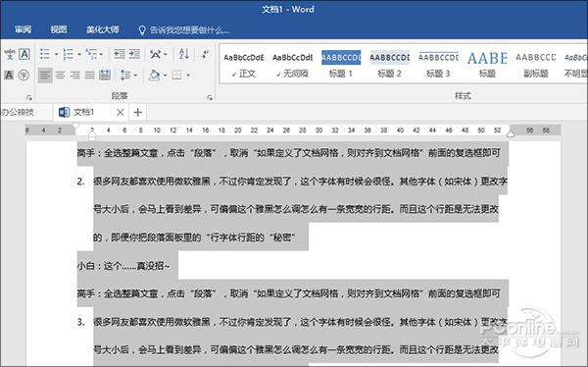Expand the Asian Layout dropdown arrow
Image resolution: width=588 pixels, height=367 pixels.
166,55
